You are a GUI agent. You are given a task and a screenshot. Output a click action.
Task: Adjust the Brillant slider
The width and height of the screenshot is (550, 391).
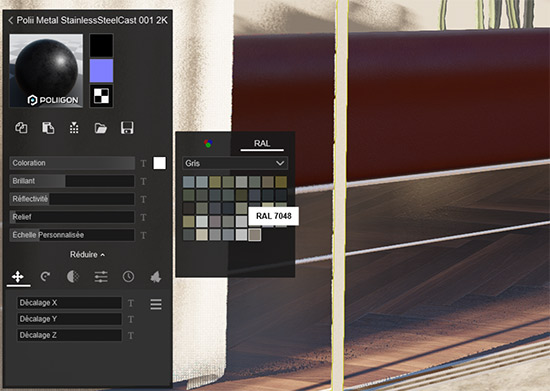click(72, 181)
